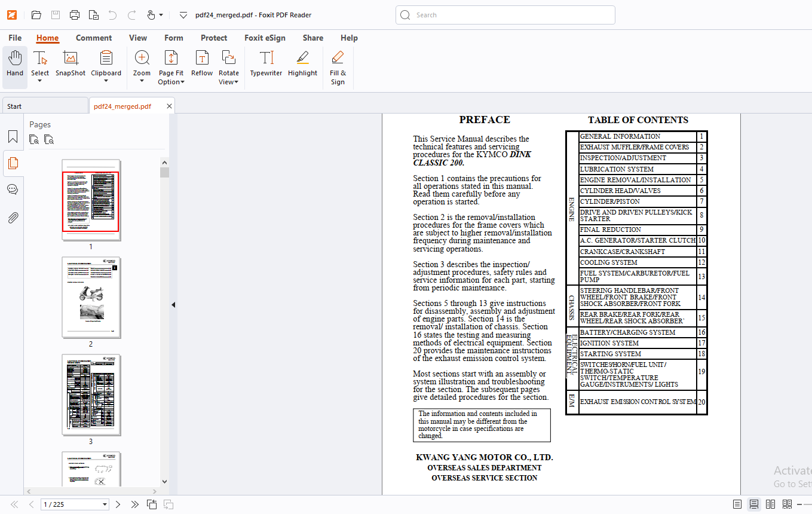This screenshot has width=812, height=514.
Task: Select page 2 thumbnail
Action: 91,297
